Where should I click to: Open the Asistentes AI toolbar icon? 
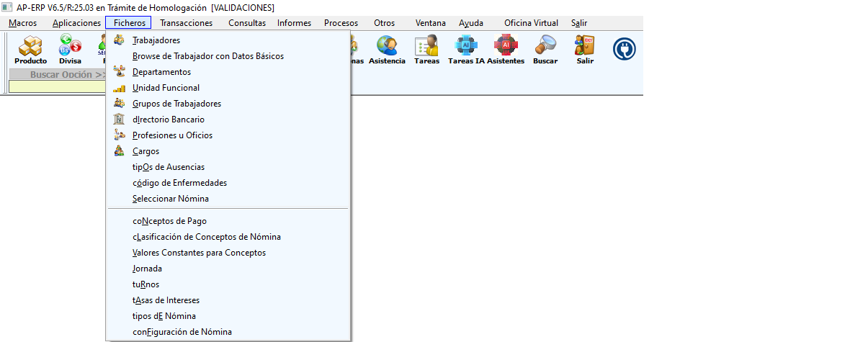click(x=506, y=50)
